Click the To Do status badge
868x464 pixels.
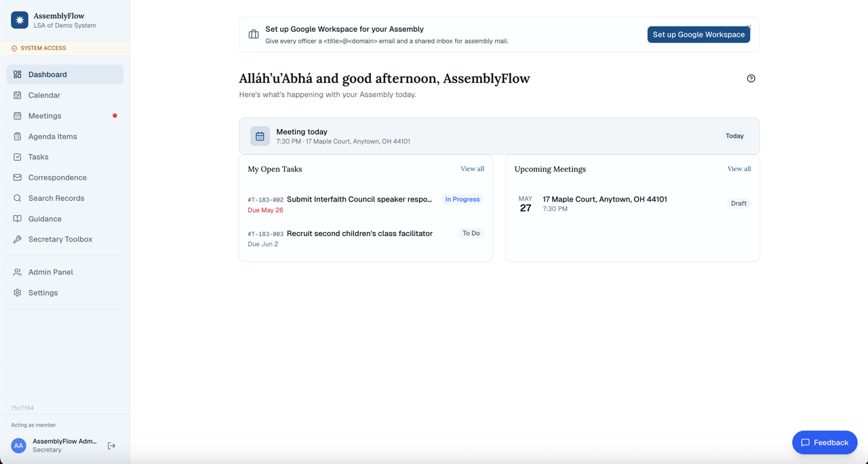pyautogui.click(x=471, y=233)
